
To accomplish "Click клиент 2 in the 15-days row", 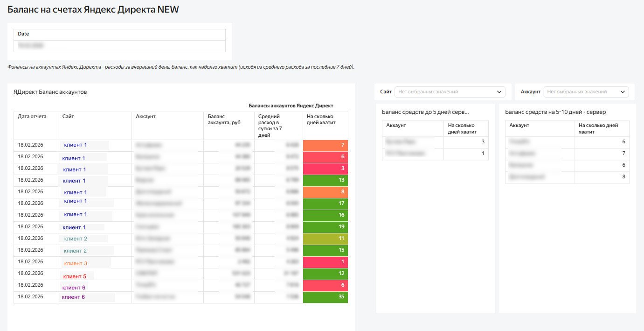I will pos(76,251).
